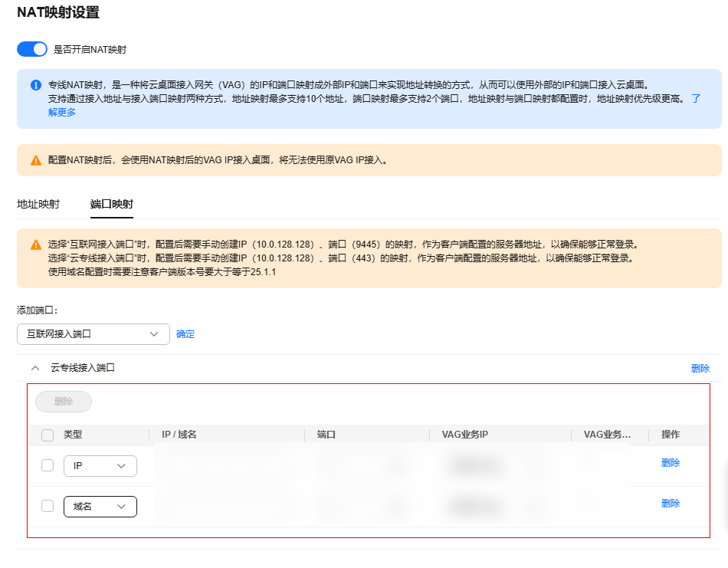Open the 添加端口 dropdown showing 互联网接入端口

(93, 334)
